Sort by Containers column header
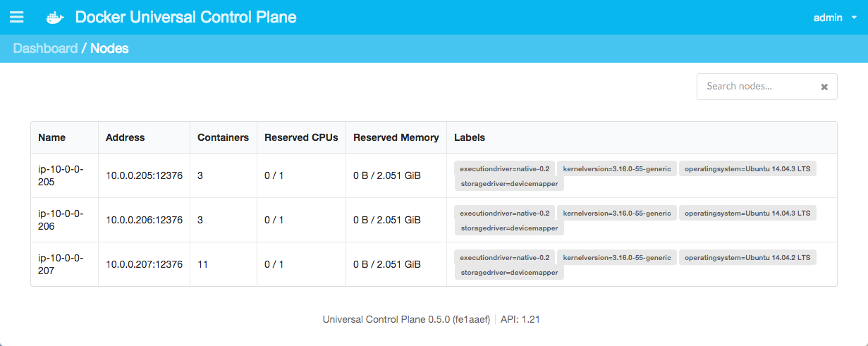 pos(223,137)
